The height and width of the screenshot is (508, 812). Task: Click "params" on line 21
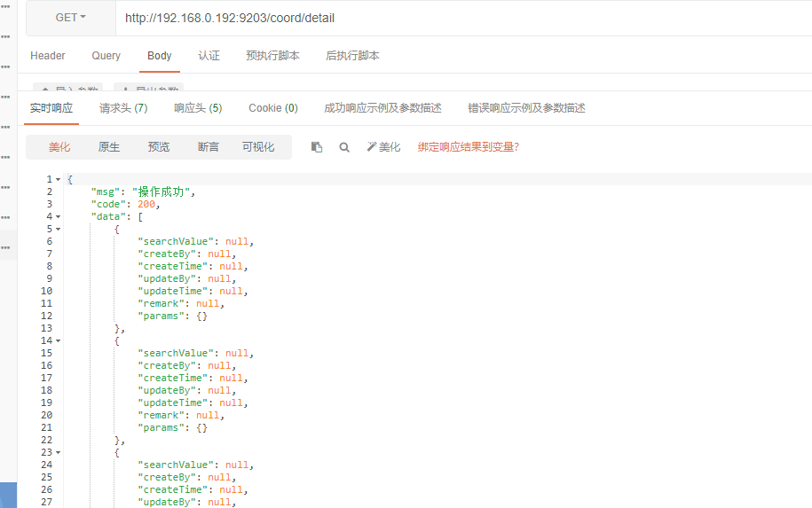[161, 428]
